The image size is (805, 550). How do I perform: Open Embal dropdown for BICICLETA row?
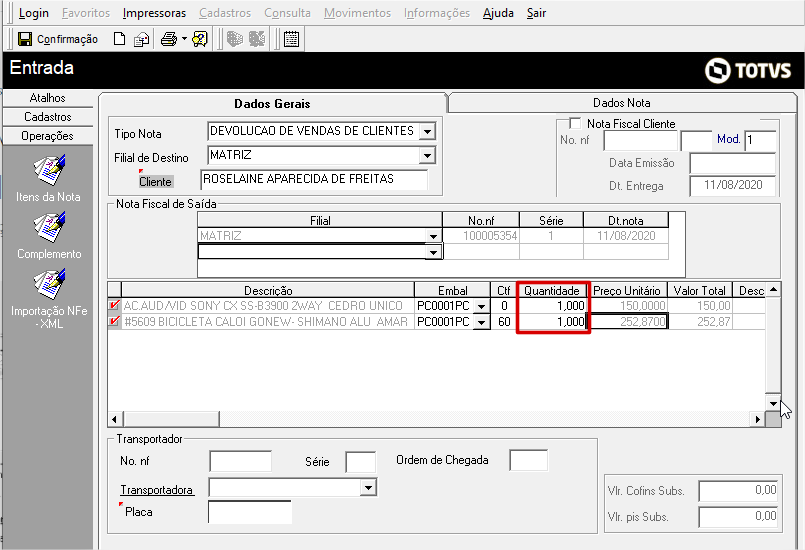pos(481,322)
